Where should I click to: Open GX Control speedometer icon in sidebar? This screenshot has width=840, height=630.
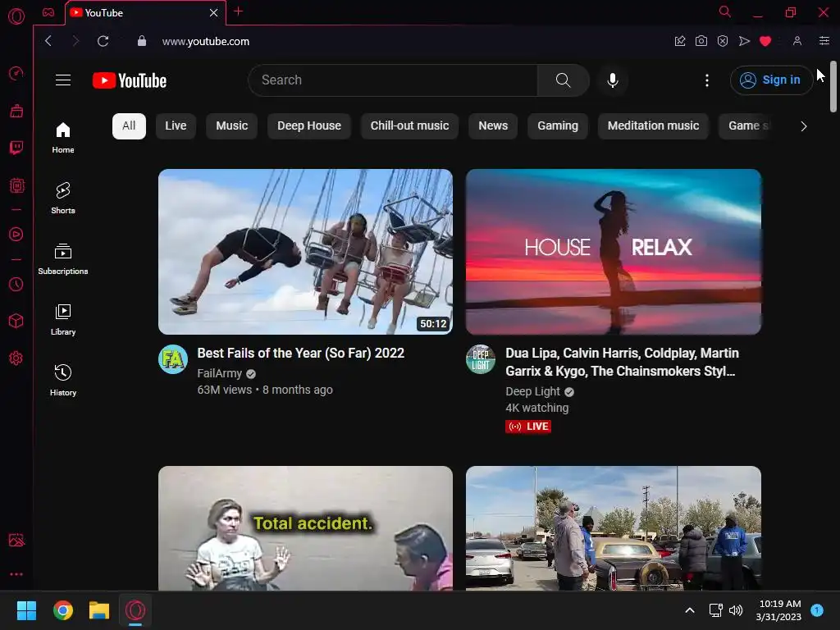16,73
